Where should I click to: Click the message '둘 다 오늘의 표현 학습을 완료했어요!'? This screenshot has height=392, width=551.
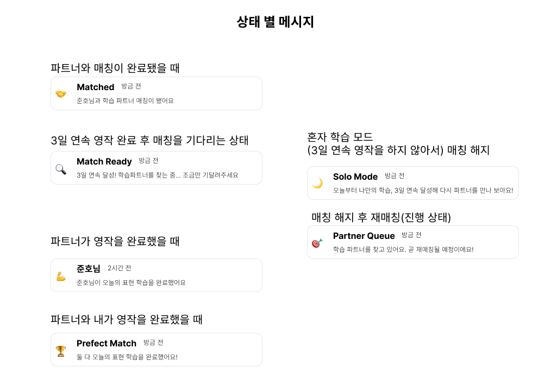(x=127, y=357)
